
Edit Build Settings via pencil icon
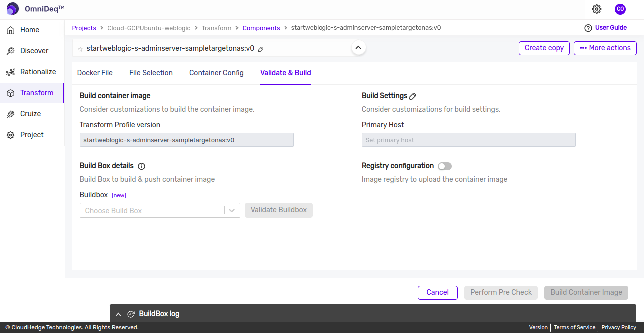click(x=413, y=96)
